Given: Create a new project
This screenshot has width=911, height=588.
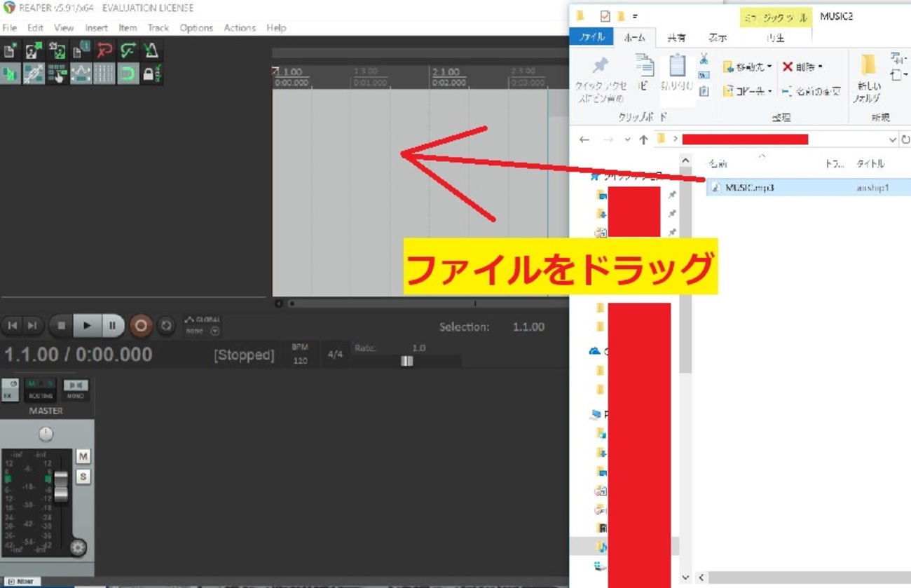Looking at the screenshot, I should click(x=11, y=50).
